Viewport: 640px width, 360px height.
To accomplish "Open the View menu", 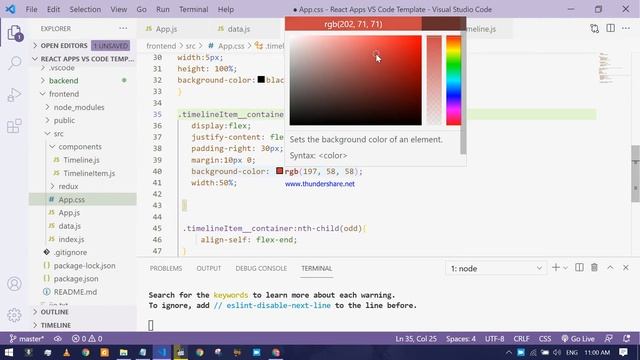I will [119, 9].
